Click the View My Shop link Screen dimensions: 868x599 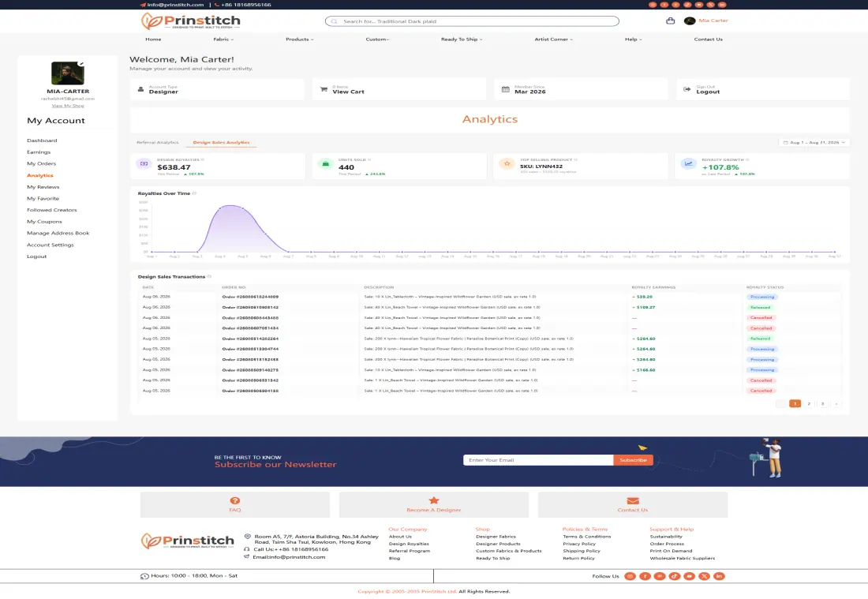tap(68, 105)
